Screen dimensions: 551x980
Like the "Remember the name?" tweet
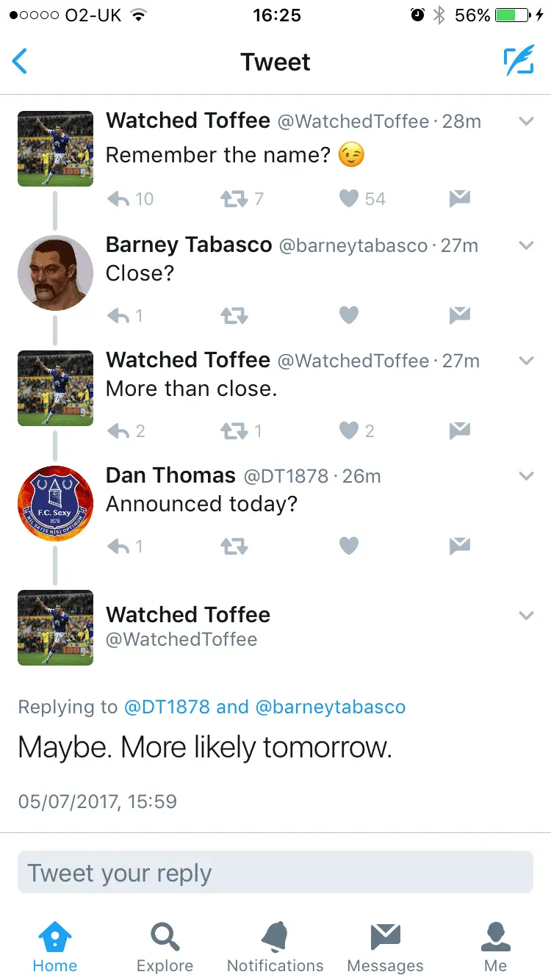[x=349, y=198]
